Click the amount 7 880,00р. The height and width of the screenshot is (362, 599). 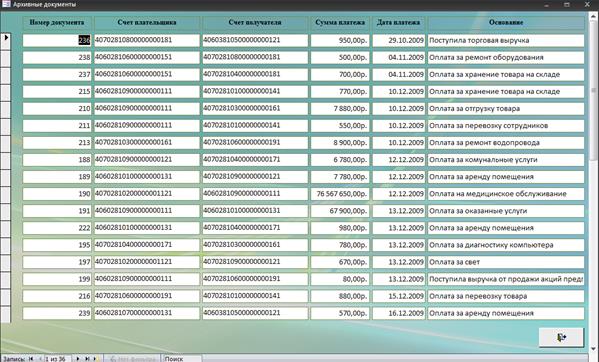click(340, 108)
